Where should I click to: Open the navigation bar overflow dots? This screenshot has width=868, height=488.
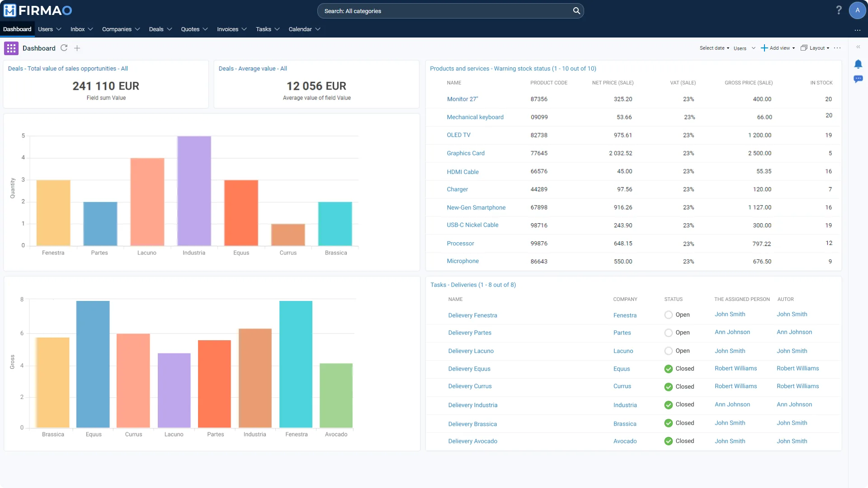(858, 30)
